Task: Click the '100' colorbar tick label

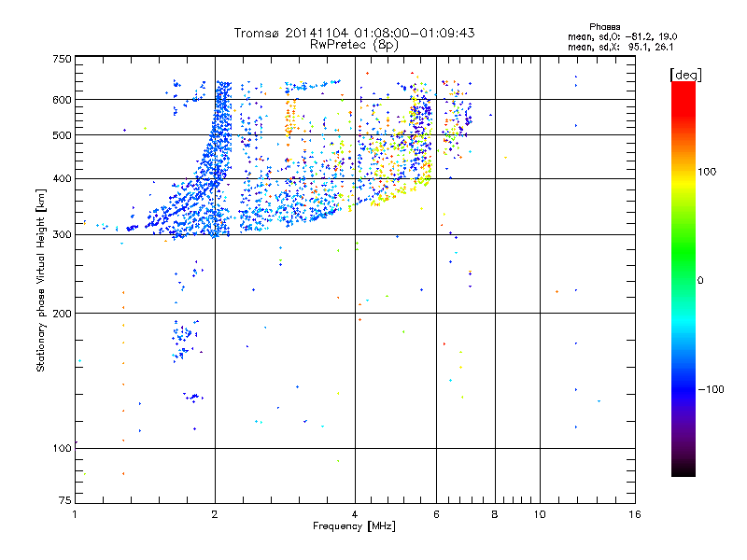Action: point(707,172)
